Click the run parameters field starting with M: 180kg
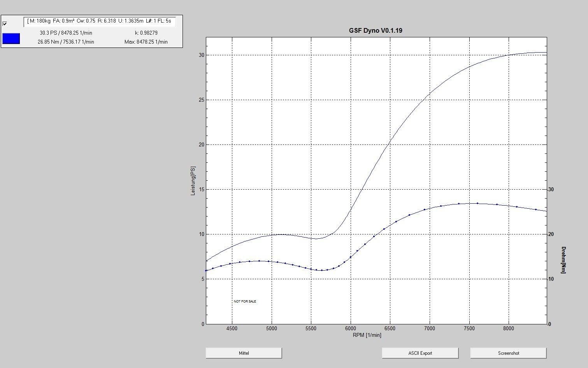 (99, 21)
